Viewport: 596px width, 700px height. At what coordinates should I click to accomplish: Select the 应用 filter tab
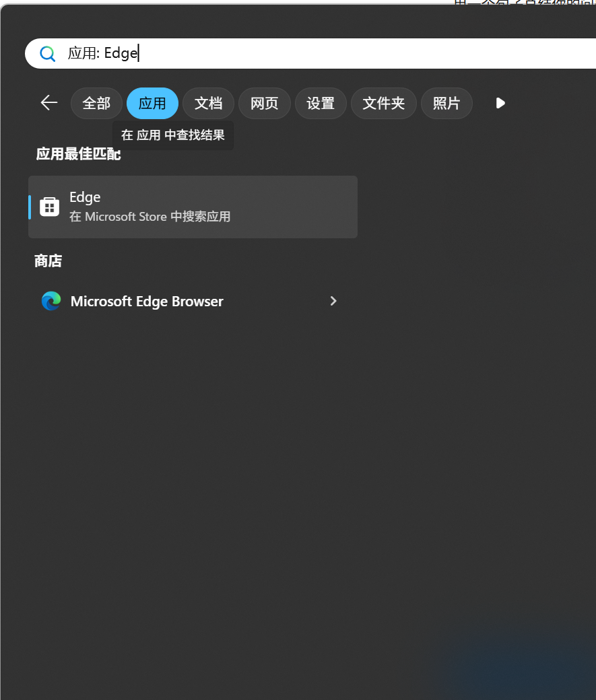(x=152, y=103)
